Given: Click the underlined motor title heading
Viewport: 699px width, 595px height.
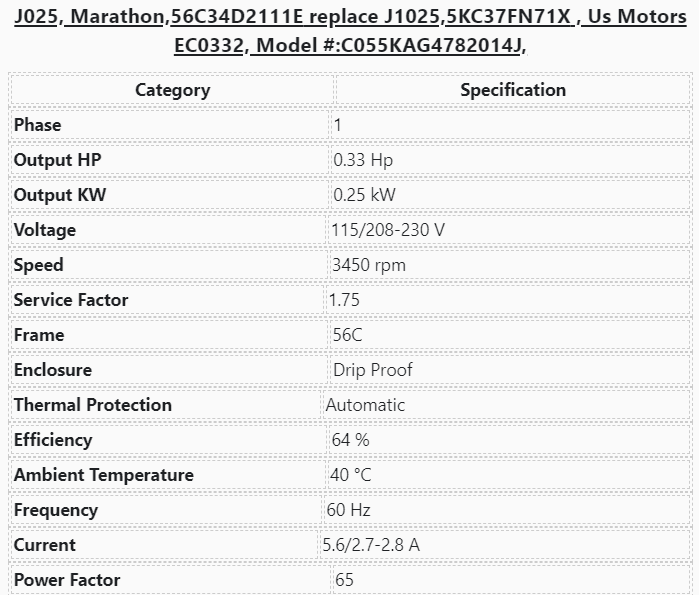Looking at the screenshot, I should coord(350,31).
